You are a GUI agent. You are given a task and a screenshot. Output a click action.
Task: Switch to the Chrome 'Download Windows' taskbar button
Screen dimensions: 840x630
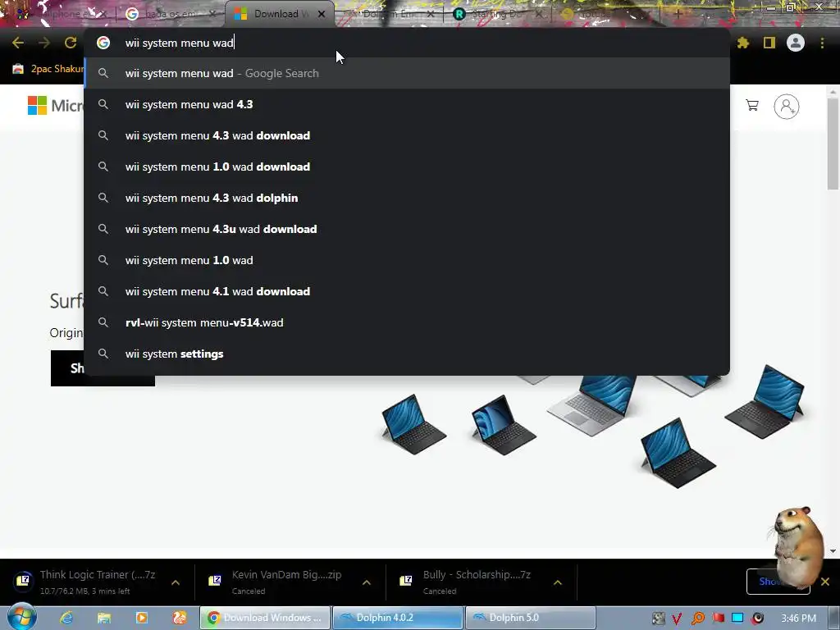265,618
